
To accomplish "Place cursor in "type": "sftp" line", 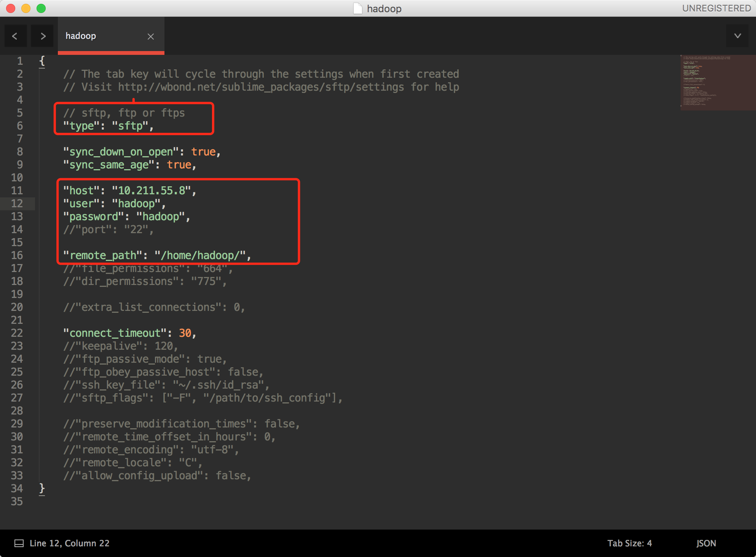I will (x=108, y=126).
